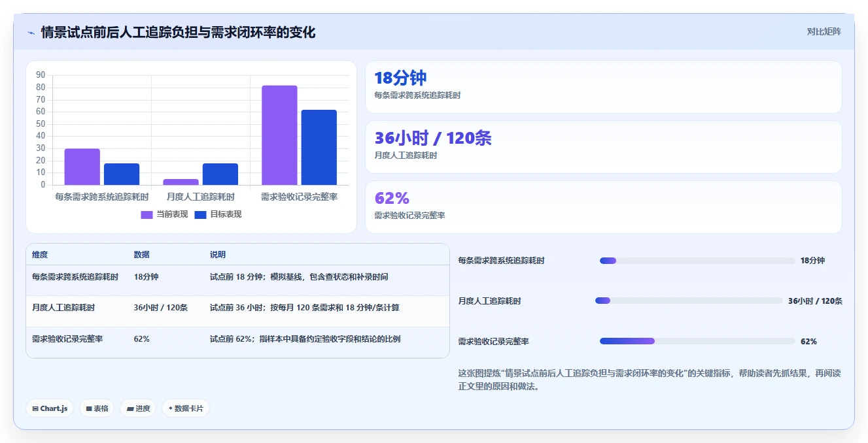Screen dimensions: 868x443
Task: Click the progress bar for 每条需求跨系统追踪耗时
Action: point(697,261)
